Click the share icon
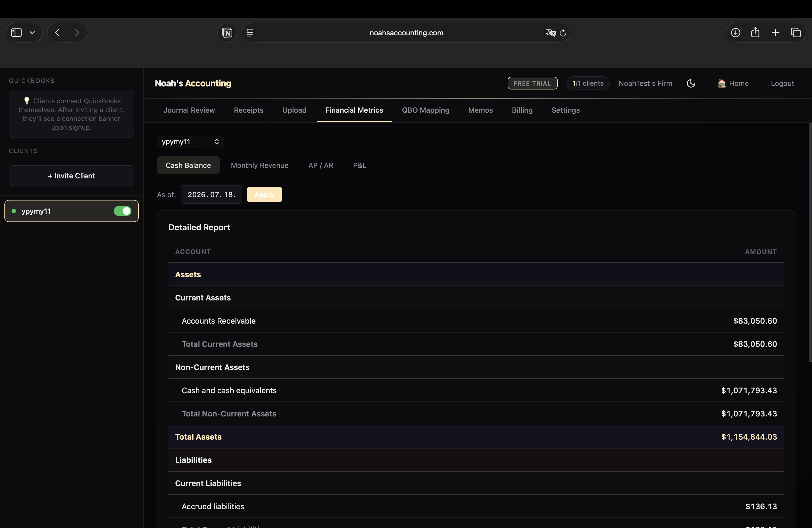The width and height of the screenshot is (812, 528). click(x=755, y=32)
